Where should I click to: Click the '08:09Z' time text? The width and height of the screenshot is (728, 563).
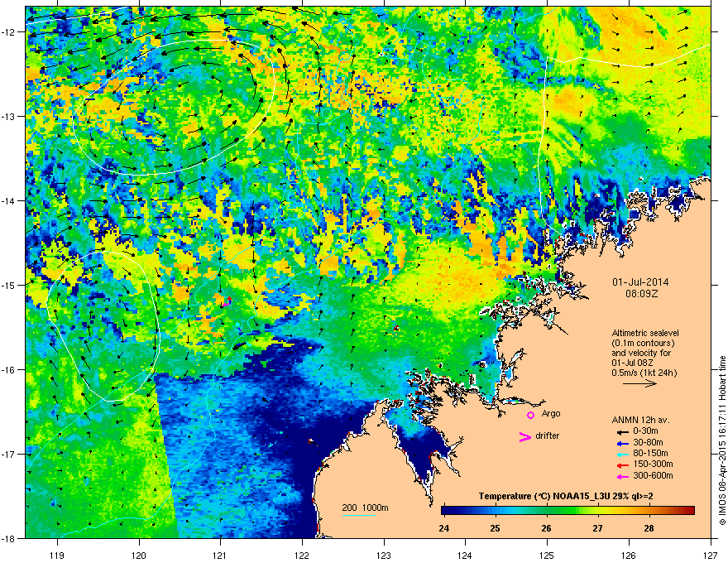[x=641, y=294]
